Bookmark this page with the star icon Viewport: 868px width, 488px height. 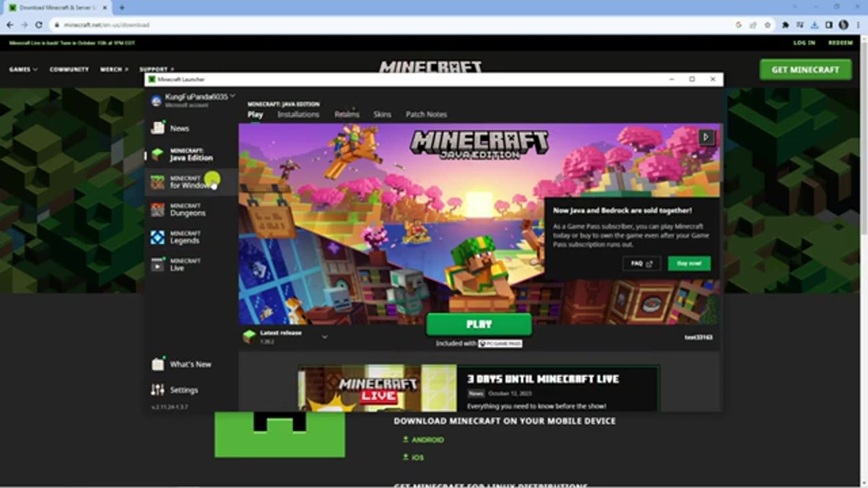coord(768,25)
